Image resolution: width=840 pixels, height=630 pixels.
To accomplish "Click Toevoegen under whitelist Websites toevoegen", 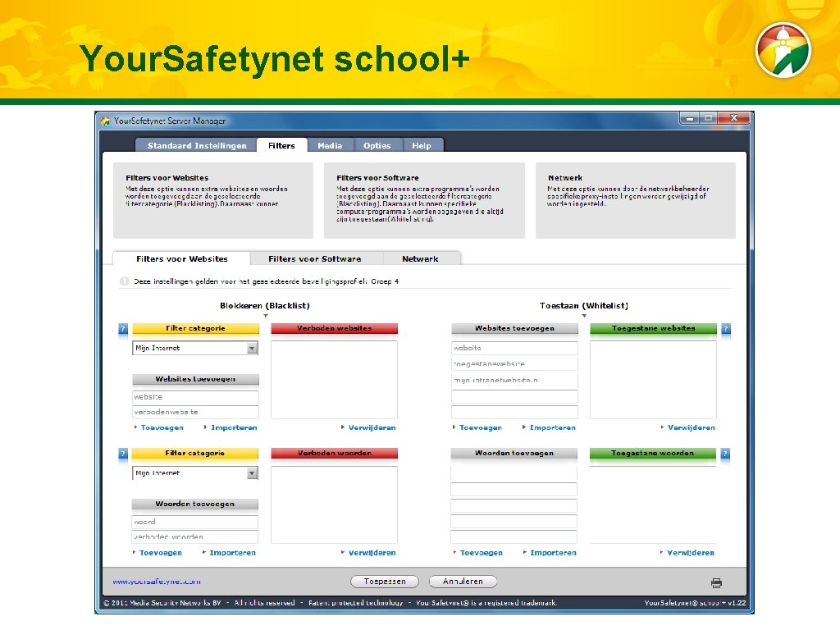I will 481,427.
